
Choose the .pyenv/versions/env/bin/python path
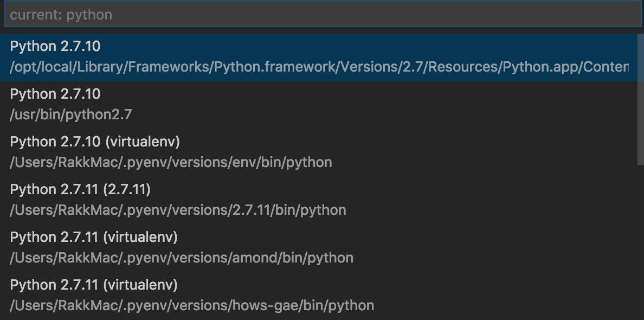(171, 162)
